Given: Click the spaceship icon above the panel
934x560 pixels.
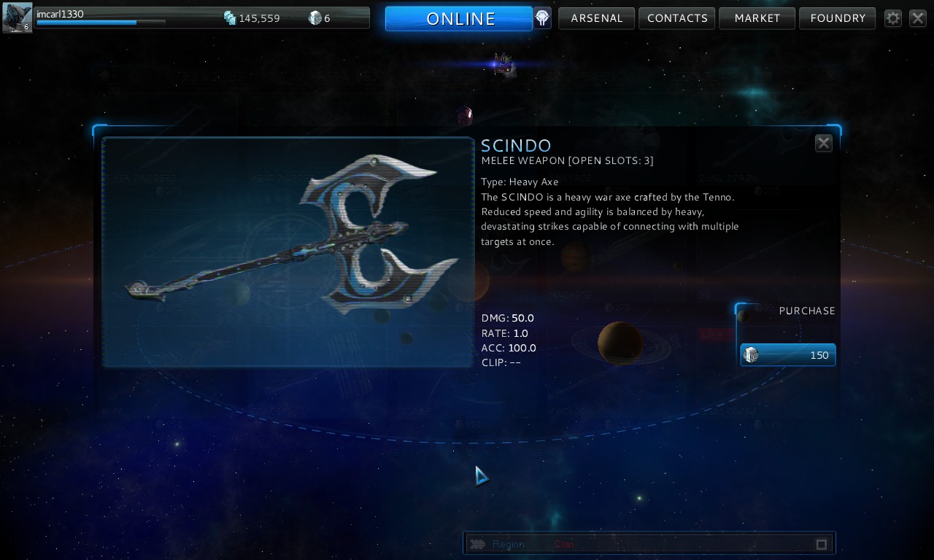Looking at the screenshot, I should coord(502,64).
